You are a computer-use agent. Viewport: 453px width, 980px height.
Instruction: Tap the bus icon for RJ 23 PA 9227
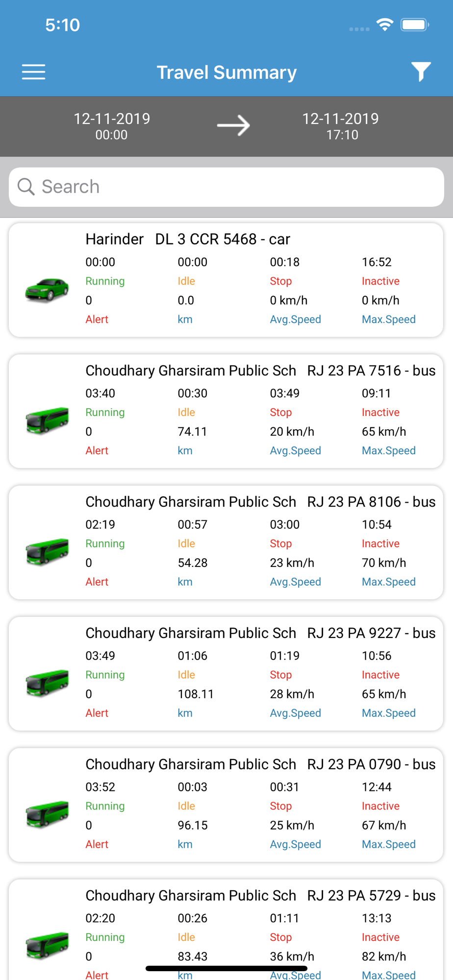coord(47,684)
